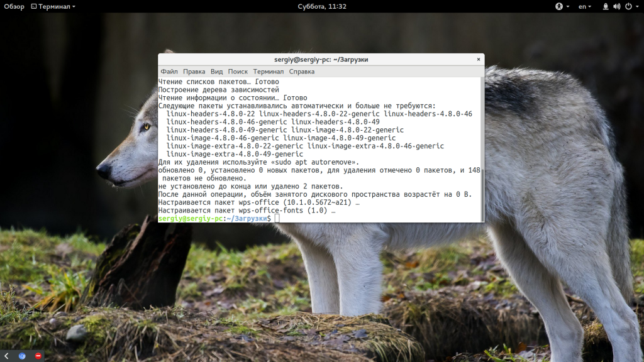Open the Справка menu
The image size is (644, 362).
tap(301, 72)
